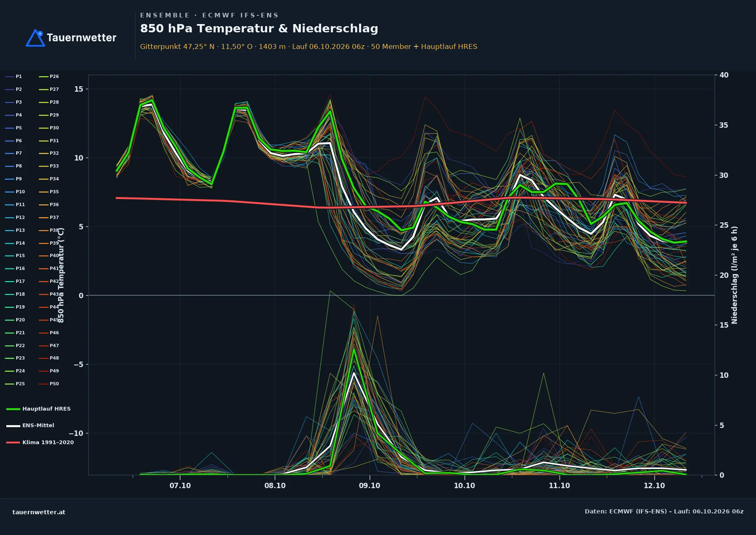Open the tauernwetter.at footer link
The height and width of the screenshot is (535, 756).
click(x=39, y=512)
